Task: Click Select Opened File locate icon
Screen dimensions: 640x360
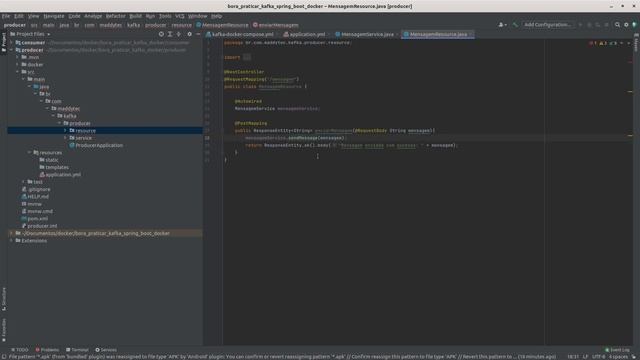Action: pyautogui.click(x=161, y=34)
